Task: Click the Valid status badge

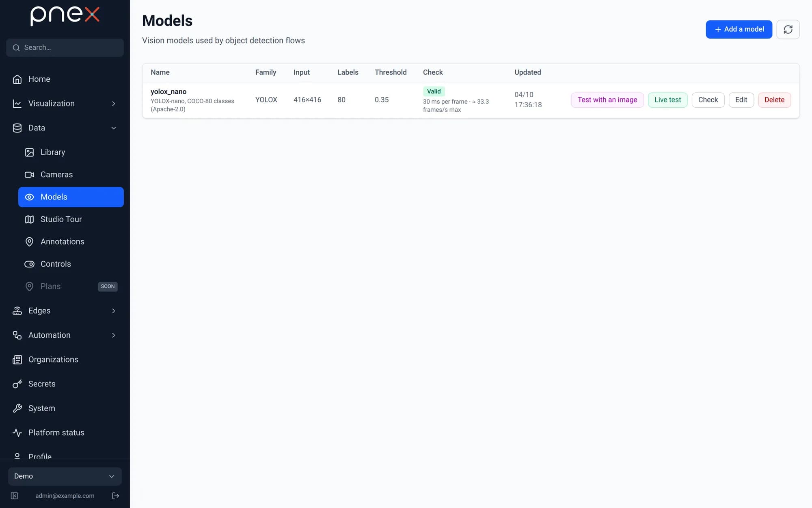Action: pyautogui.click(x=434, y=91)
